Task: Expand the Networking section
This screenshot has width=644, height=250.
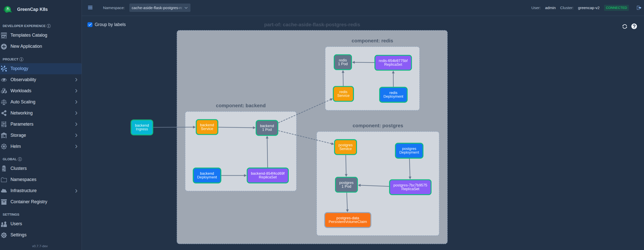Action: [41, 113]
